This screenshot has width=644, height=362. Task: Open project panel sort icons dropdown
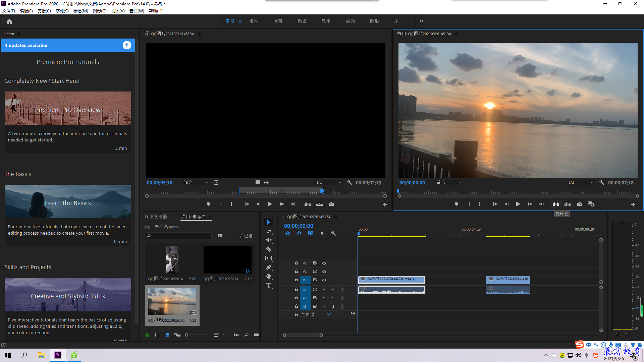click(219, 335)
